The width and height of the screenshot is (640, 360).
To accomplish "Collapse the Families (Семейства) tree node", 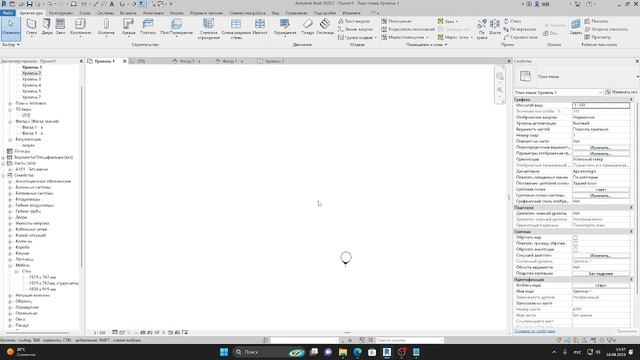I will click(x=4, y=175).
